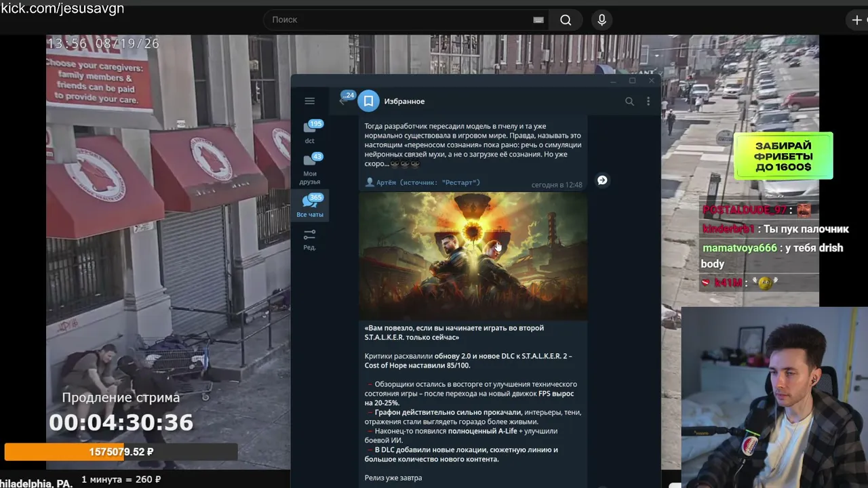Open the three-dot chat options menu
Image resolution: width=868 pixels, height=488 pixels.
[x=648, y=101]
